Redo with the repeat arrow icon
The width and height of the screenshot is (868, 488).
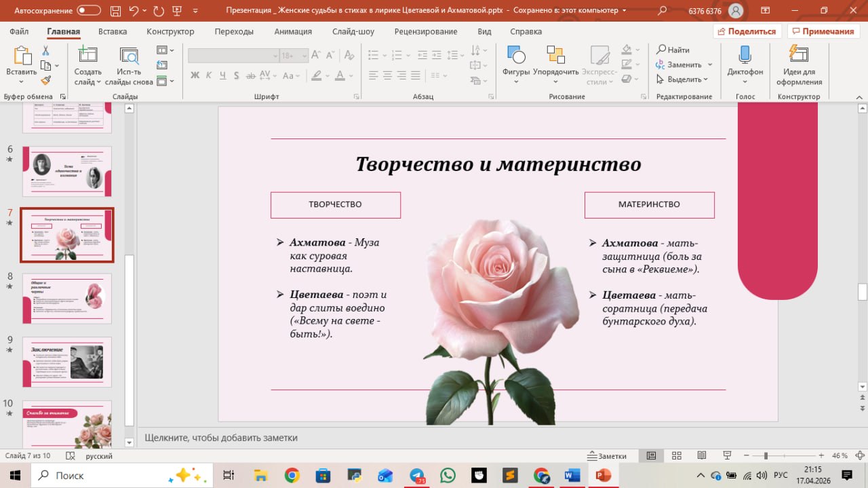click(159, 10)
